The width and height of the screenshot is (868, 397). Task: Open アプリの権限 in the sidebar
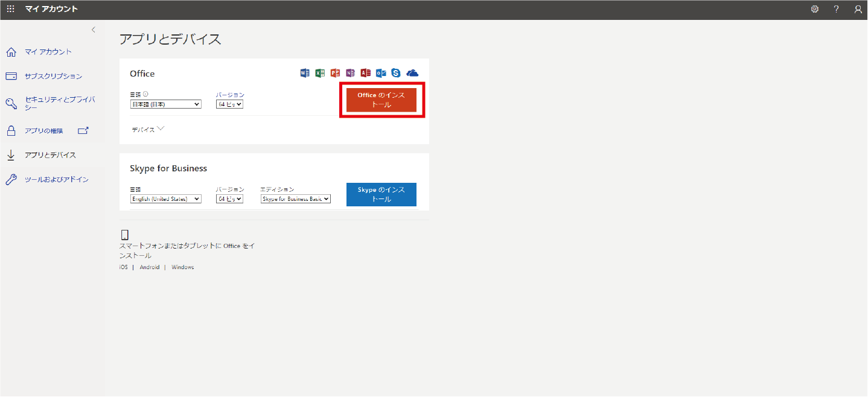click(43, 130)
